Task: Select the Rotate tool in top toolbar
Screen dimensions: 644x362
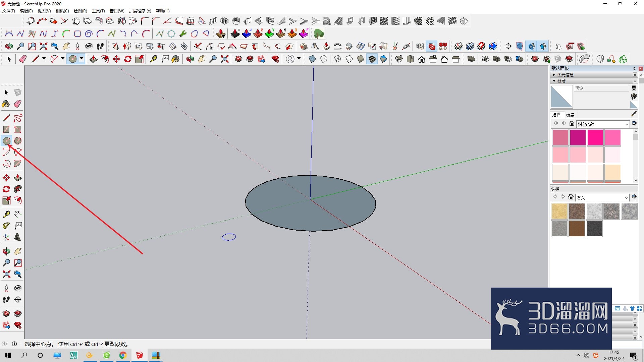Action: pyautogui.click(x=128, y=59)
